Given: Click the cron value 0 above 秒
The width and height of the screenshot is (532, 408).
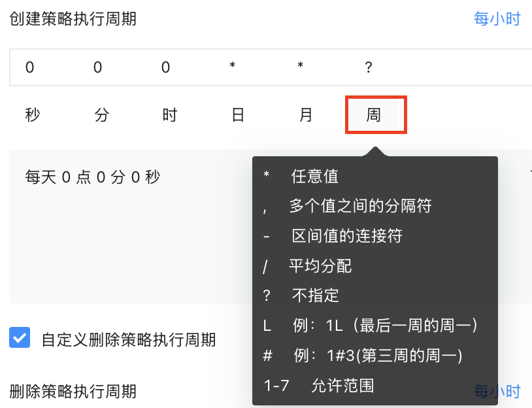Looking at the screenshot, I should coord(30,67).
